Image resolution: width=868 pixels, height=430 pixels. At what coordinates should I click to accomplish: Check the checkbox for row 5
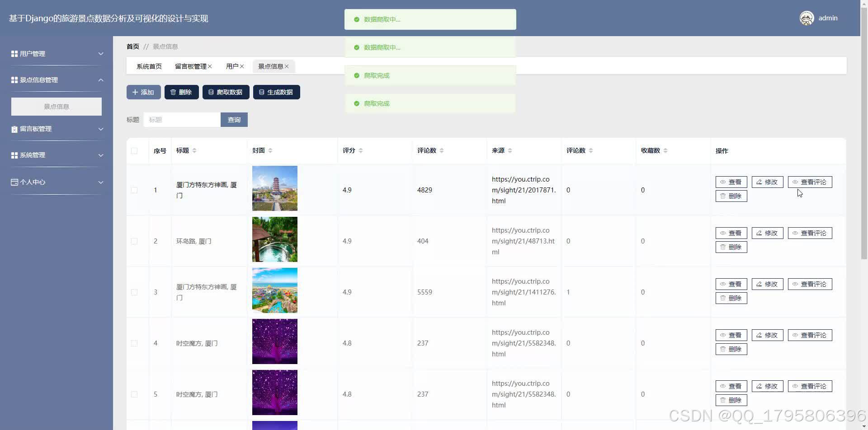(x=134, y=394)
